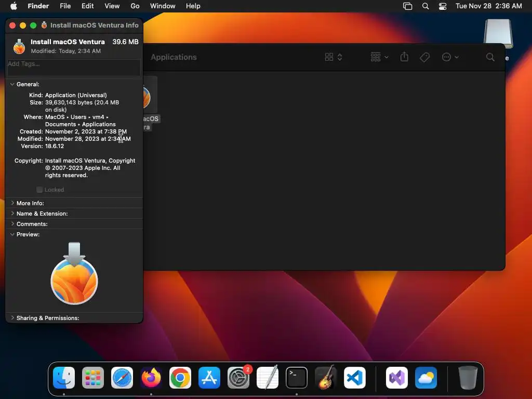Click the installer icon in Info header

pos(19,46)
